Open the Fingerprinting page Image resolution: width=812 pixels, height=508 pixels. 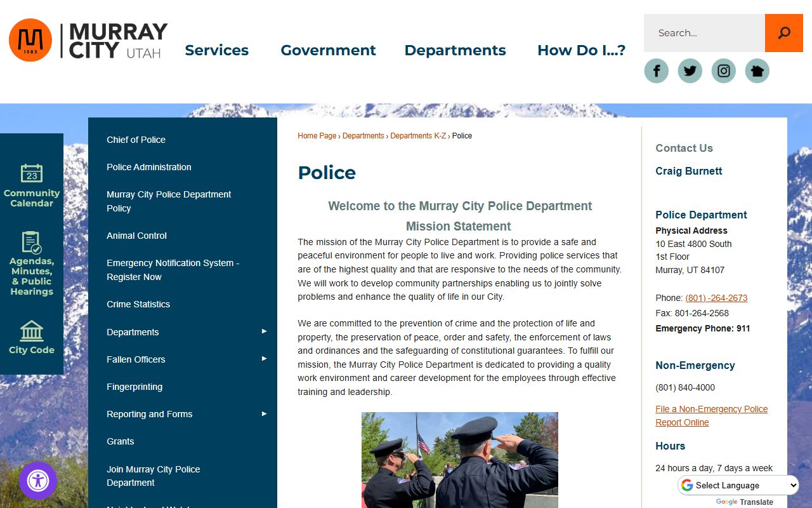click(x=134, y=387)
